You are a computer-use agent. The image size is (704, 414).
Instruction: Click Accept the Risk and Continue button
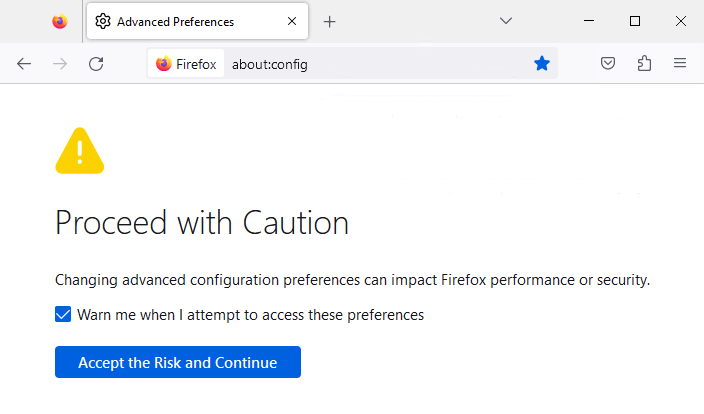[x=177, y=362]
